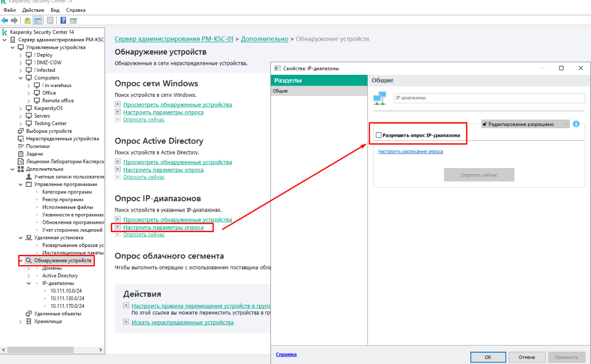The width and height of the screenshot is (591, 364).
Task: Click the Задачи clipboard icon
Action: pyautogui.click(x=21, y=154)
